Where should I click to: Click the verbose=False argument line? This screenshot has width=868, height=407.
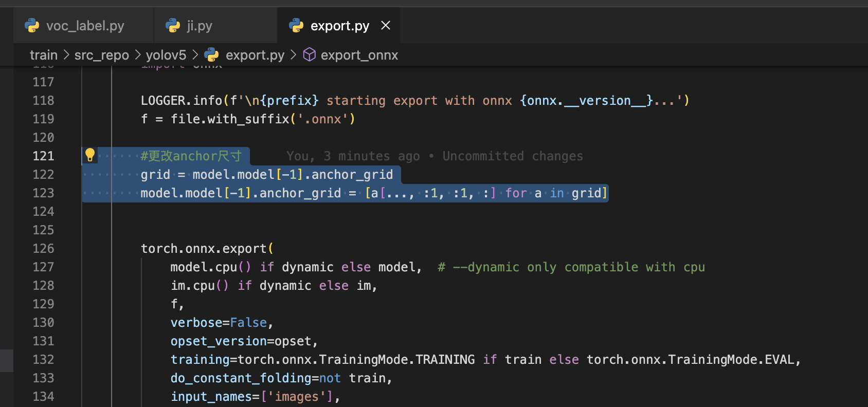[x=219, y=323]
